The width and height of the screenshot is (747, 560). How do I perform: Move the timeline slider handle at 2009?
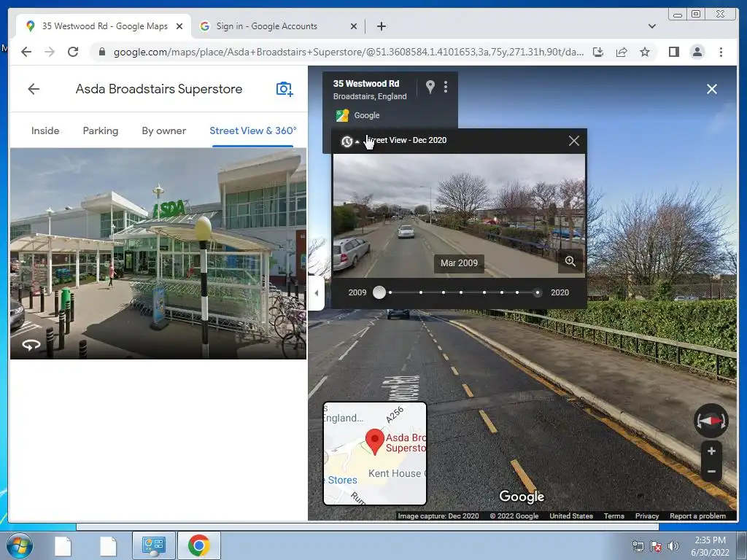point(379,292)
